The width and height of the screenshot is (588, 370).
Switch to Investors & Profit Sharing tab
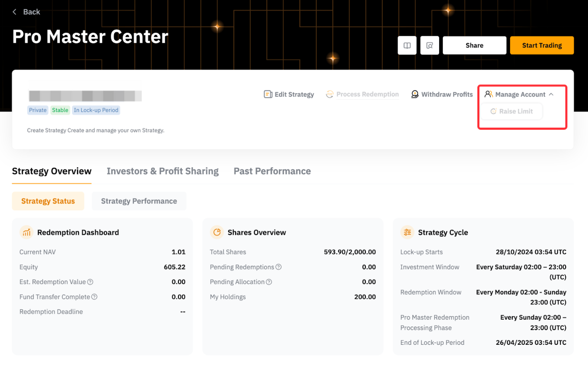pos(162,171)
